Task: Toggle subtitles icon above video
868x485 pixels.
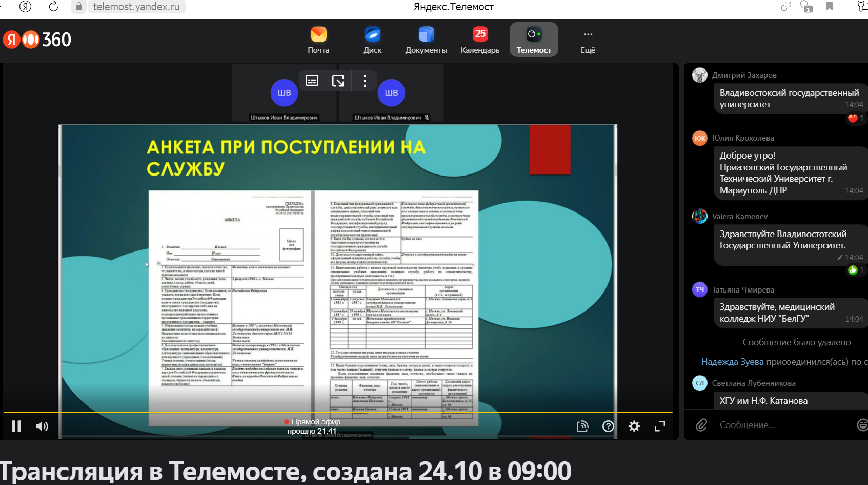Action: click(312, 81)
